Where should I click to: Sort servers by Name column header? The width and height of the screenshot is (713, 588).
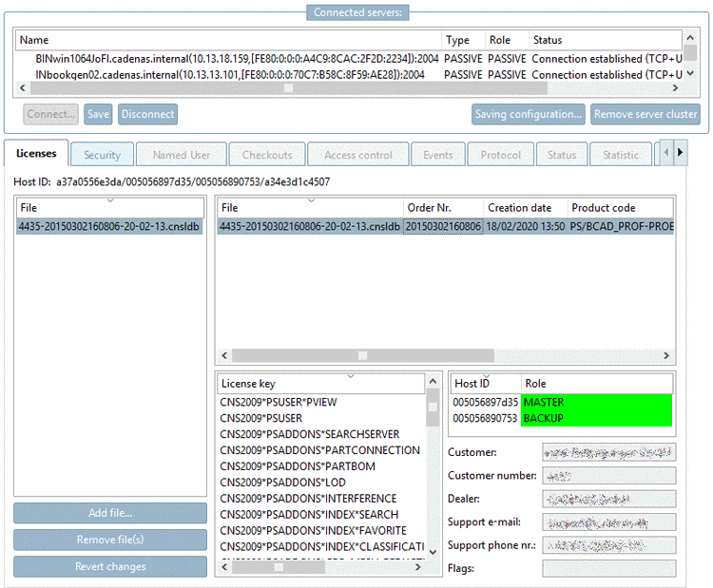click(229, 40)
